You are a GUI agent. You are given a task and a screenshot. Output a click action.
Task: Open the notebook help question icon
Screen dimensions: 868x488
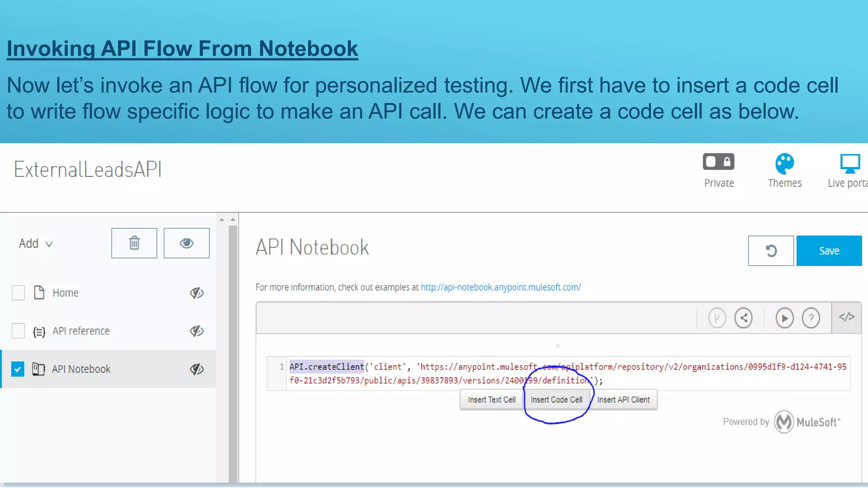click(x=811, y=318)
